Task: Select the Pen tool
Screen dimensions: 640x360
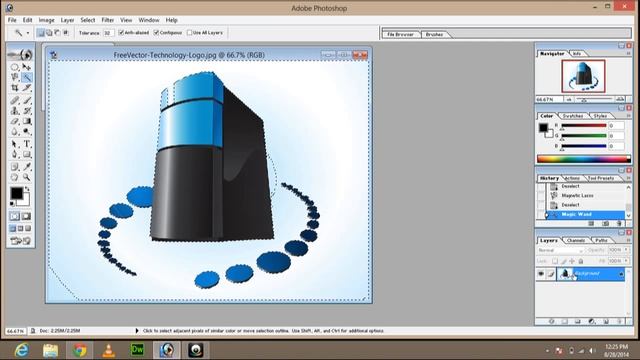Action: pyautogui.click(x=15, y=155)
